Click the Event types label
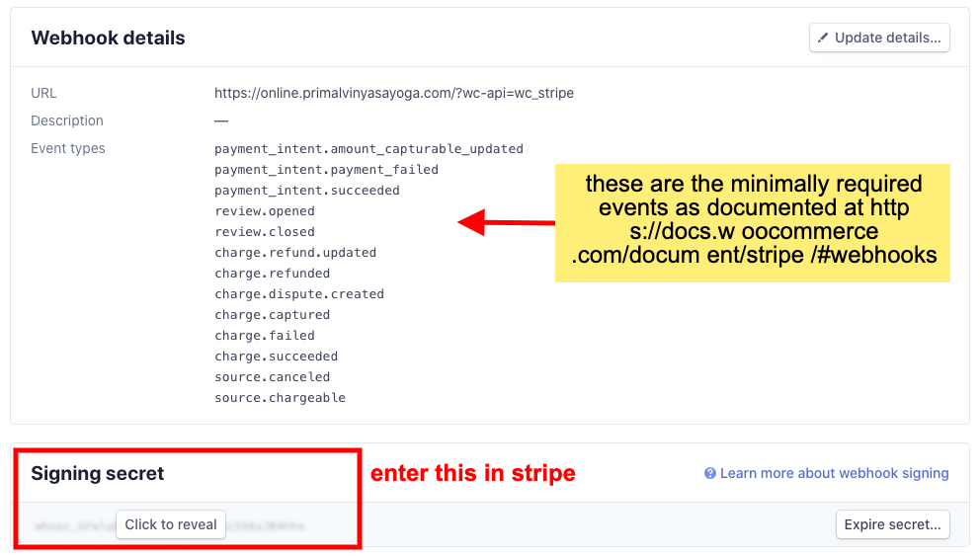 coord(68,149)
